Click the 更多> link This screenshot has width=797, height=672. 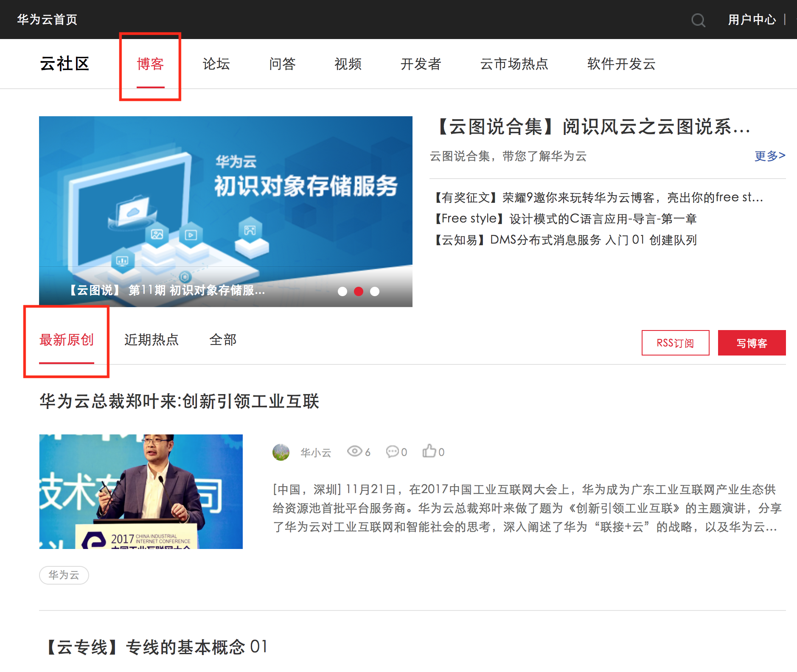(x=770, y=156)
